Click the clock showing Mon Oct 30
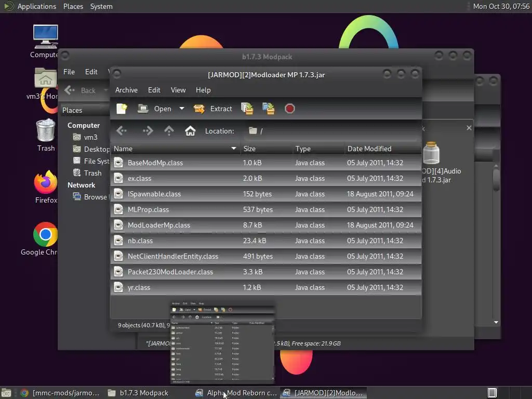 (x=501, y=6)
